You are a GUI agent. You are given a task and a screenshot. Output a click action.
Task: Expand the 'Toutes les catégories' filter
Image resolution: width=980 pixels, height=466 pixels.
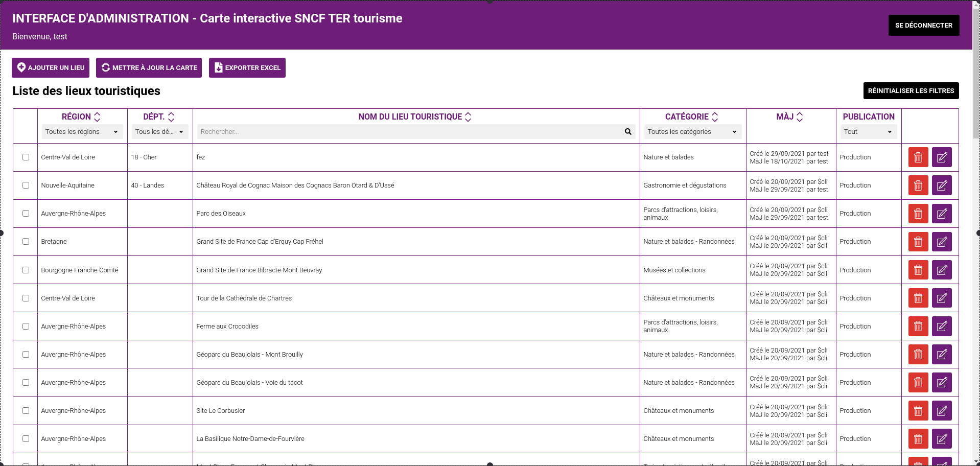(x=692, y=132)
